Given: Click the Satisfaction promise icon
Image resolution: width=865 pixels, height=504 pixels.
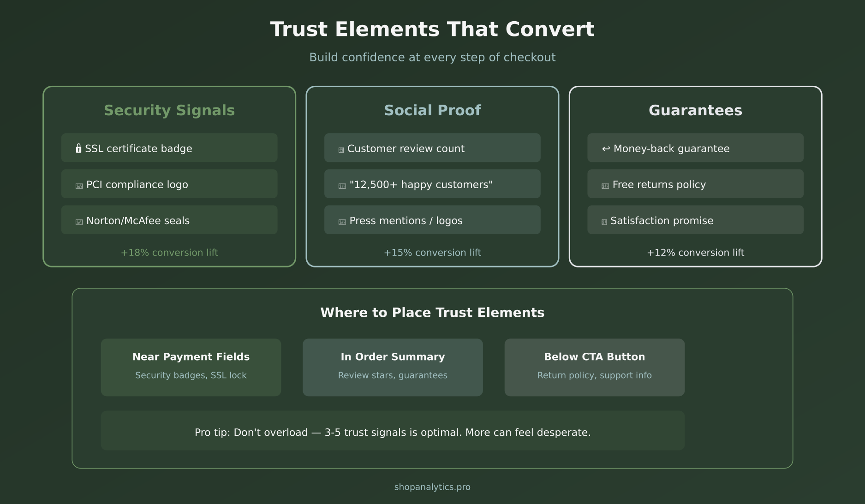Looking at the screenshot, I should 605,220.
